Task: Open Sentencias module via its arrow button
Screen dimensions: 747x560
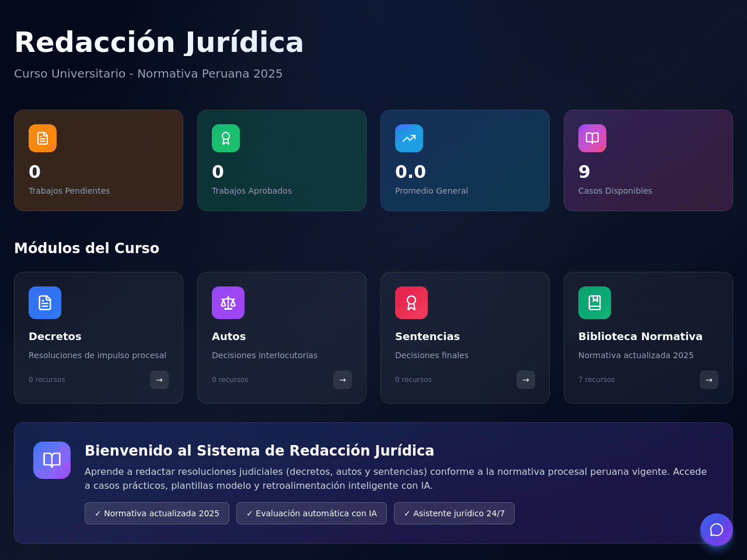Action: pos(526,380)
